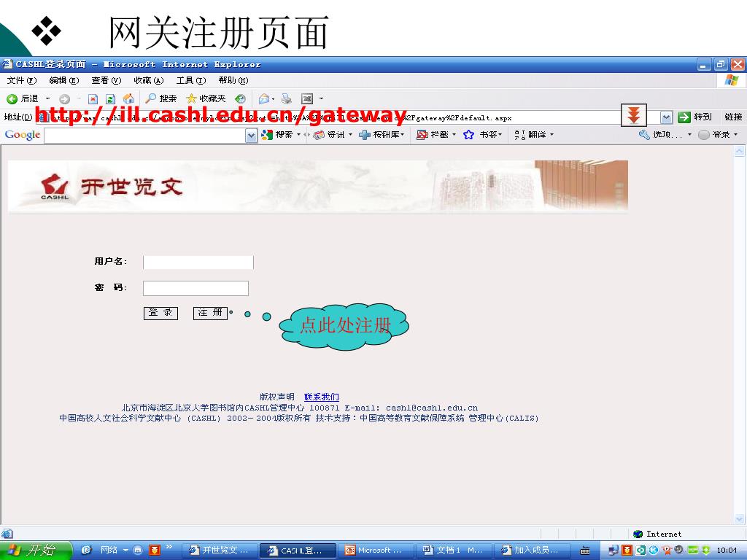
Task: Open the 收藏(A) menu
Action: (149, 80)
